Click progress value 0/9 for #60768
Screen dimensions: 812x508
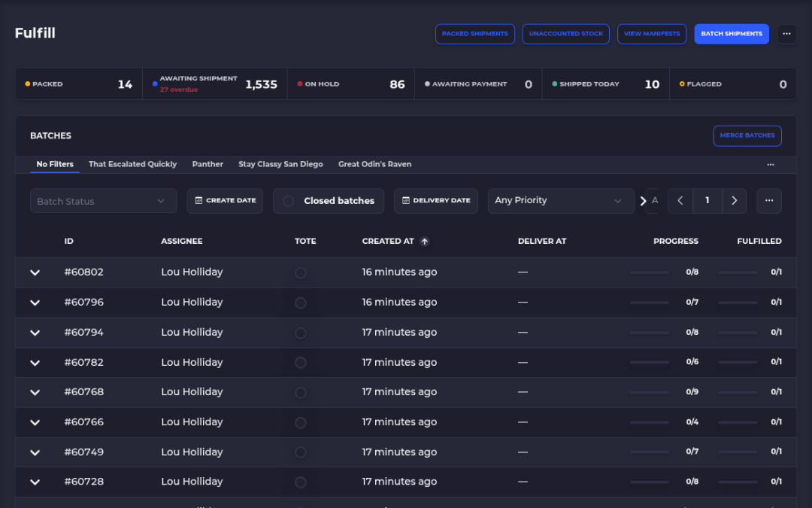coord(692,392)
